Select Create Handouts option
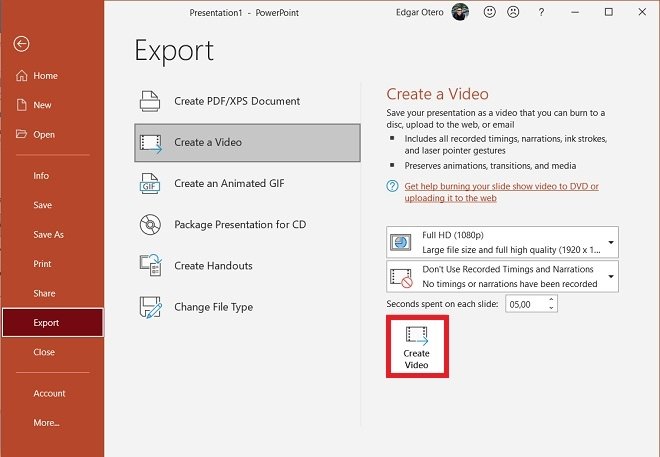 point(247,266)
